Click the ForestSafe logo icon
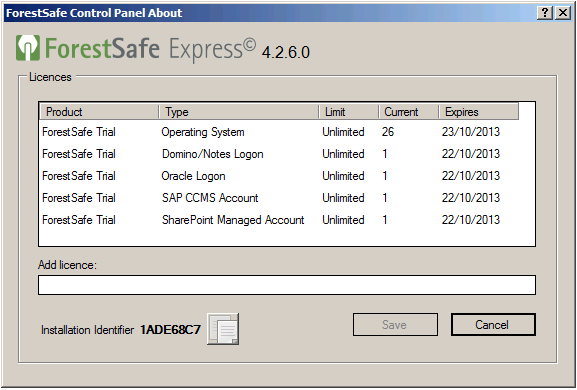Screen dimensions: 577x390 pyautogui.click(x=28, y=48)
